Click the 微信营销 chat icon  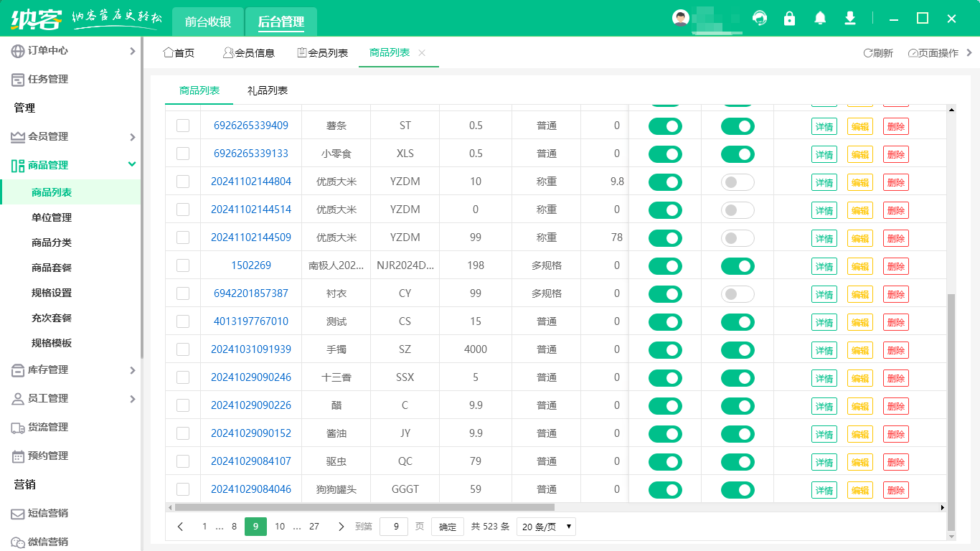17,542
